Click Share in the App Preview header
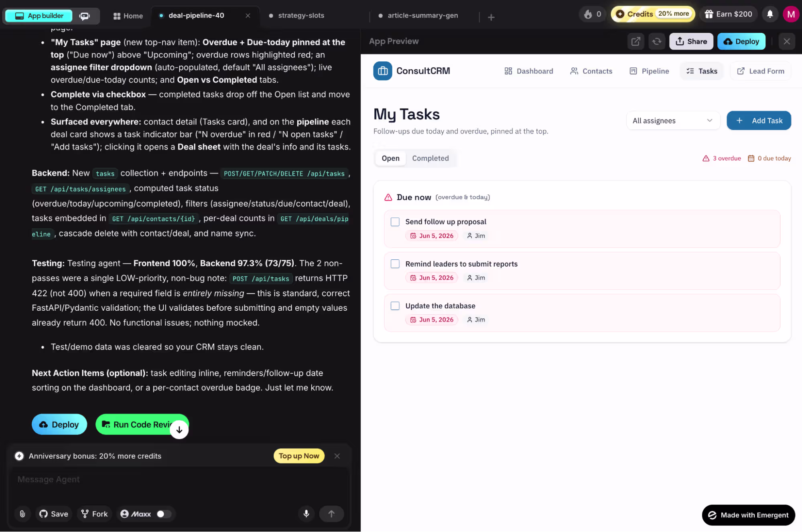Image resolution: width=802 pixels, height=532 pixels. (x=691, y=41)
